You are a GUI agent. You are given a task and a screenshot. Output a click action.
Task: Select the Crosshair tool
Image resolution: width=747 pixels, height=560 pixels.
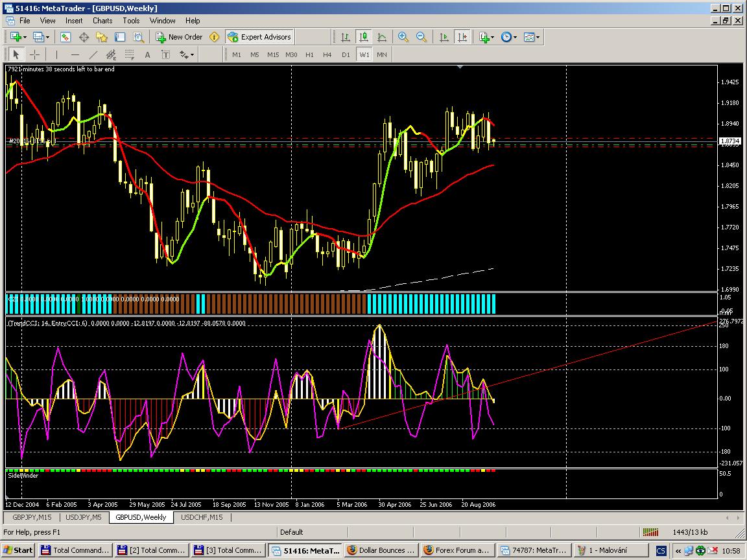point(35,55)
